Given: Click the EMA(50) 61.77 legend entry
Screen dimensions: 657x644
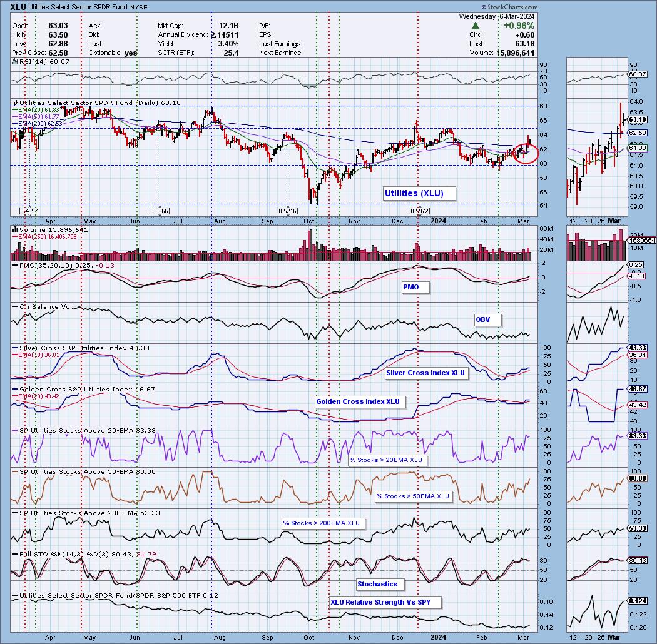Looking at the screenshot, I should 35,117.
